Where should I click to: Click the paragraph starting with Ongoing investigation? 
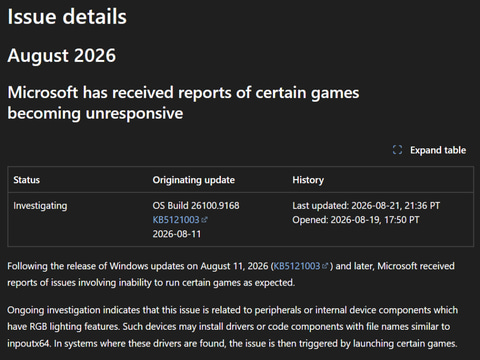coord(233,327)
